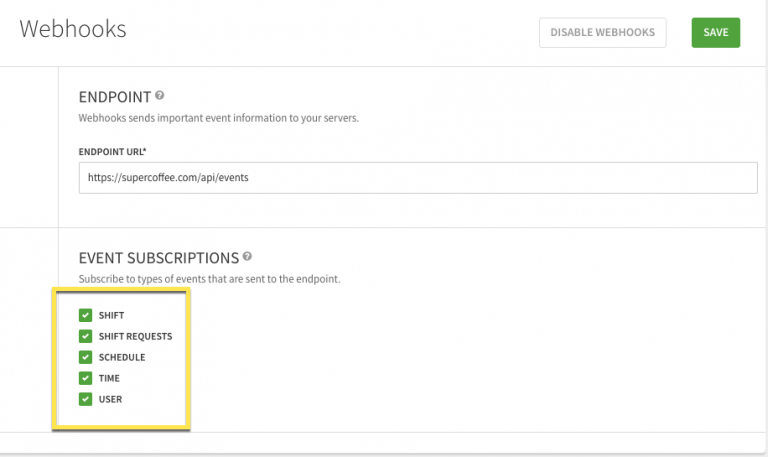Click the SCHEDULE label text
The image size is (768, 457).
pos(122,358)
